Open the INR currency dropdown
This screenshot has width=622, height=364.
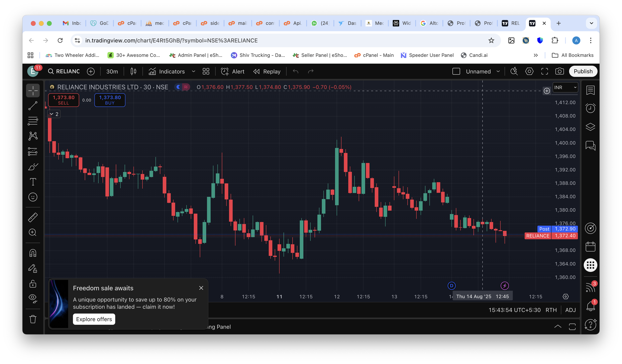click(x=565, y=87)
